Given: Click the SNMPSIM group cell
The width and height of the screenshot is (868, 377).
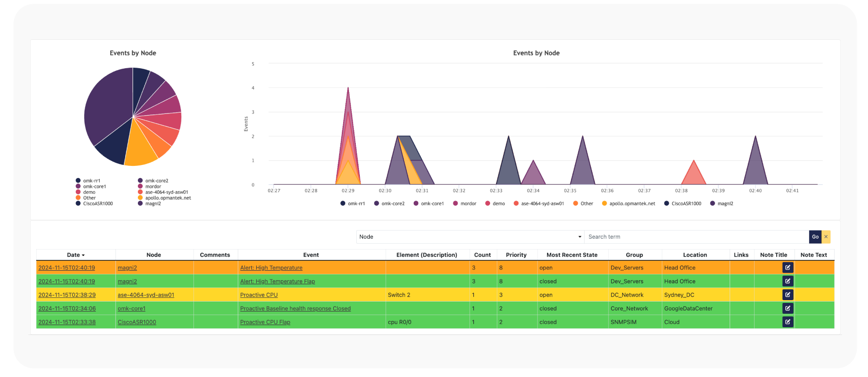Looking at the screenshot, I should tap(635, 322).
